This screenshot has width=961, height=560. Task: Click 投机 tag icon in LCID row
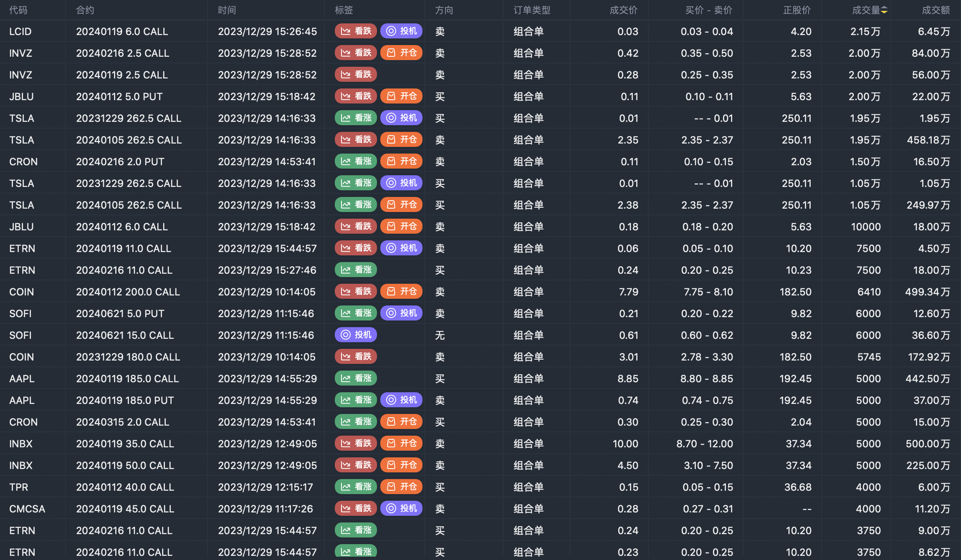(391, 31)
